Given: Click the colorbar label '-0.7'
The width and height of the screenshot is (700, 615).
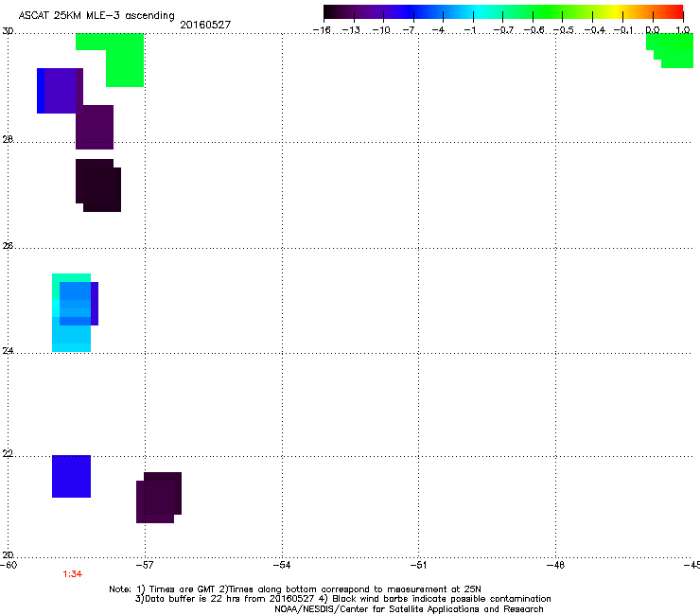Looking at the screenshot, I should pyautogui.click(x=503, y=30).
